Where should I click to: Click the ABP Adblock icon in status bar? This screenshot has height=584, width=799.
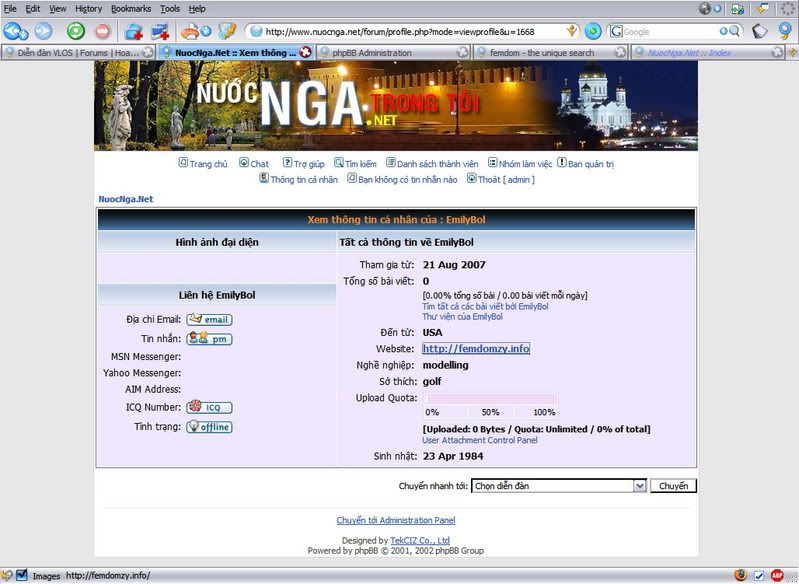776,575
